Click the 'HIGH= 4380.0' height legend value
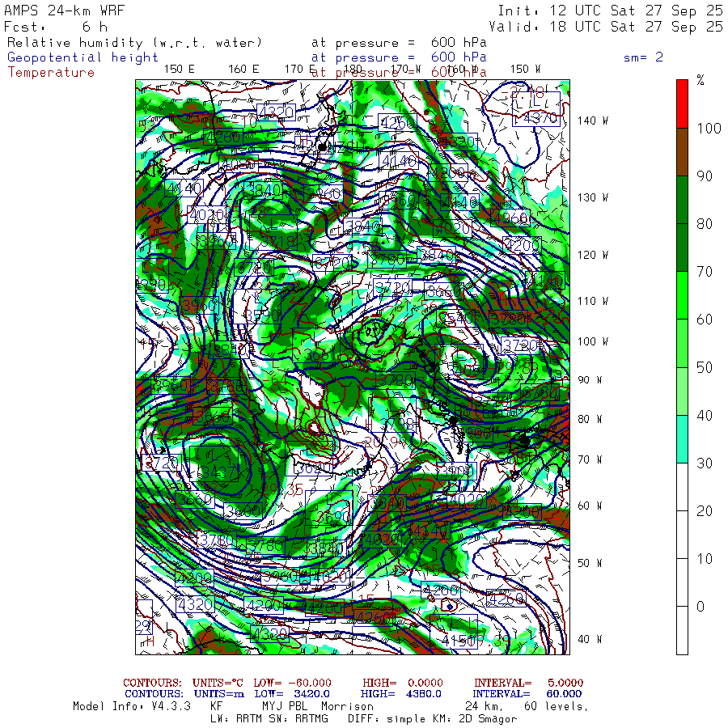The image size is (728, 728). 400,694
